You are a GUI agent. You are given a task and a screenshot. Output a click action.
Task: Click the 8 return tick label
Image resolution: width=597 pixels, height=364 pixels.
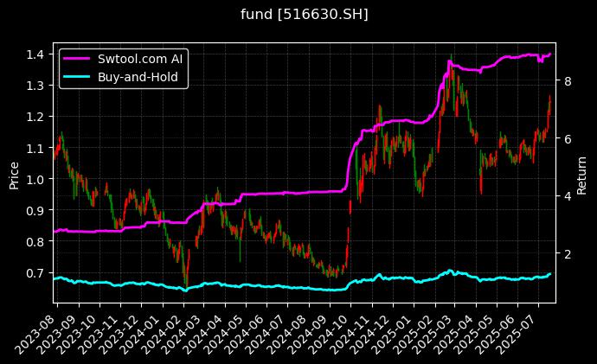click(567, 81)
